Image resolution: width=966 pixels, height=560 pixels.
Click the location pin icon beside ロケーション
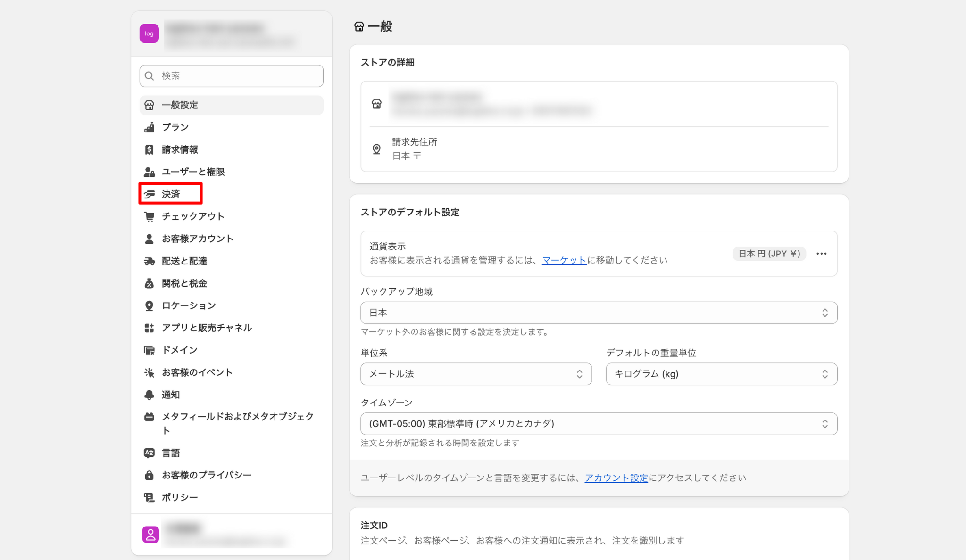click(149, 305)
